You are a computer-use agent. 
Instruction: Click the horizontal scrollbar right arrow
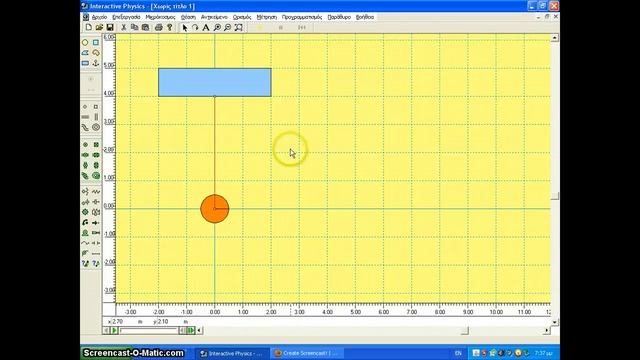coord(547,330)
